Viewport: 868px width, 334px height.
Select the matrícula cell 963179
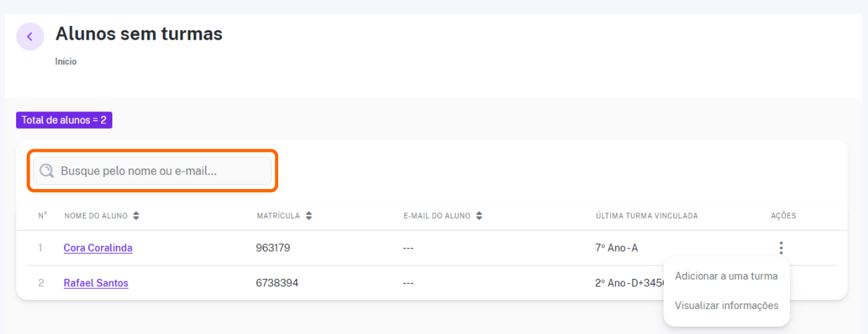pos(273,248)
